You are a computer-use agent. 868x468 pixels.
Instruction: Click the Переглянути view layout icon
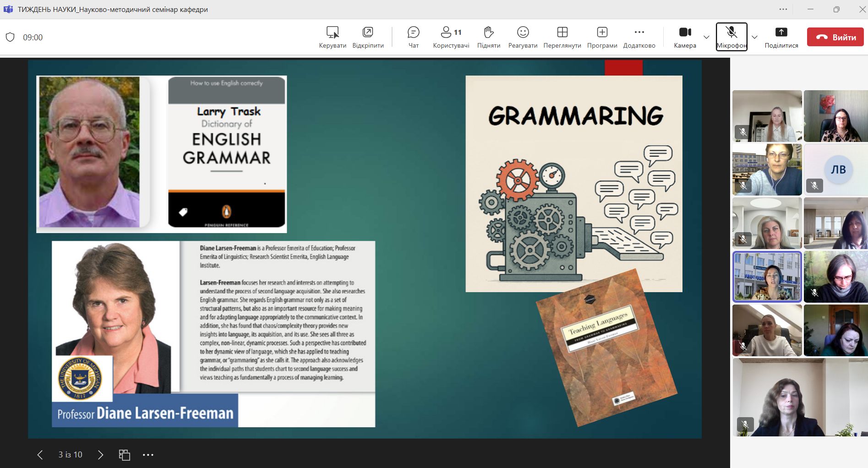pos(562,37)
